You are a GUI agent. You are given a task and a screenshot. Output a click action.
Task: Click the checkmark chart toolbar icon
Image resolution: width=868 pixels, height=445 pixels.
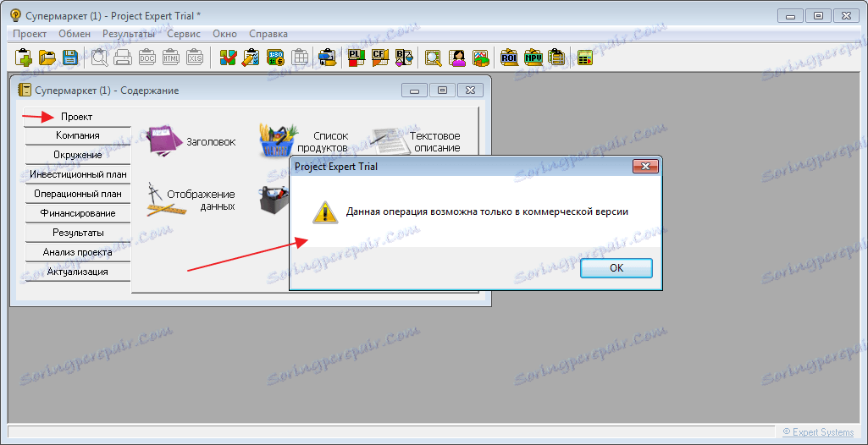coord(228,57)
